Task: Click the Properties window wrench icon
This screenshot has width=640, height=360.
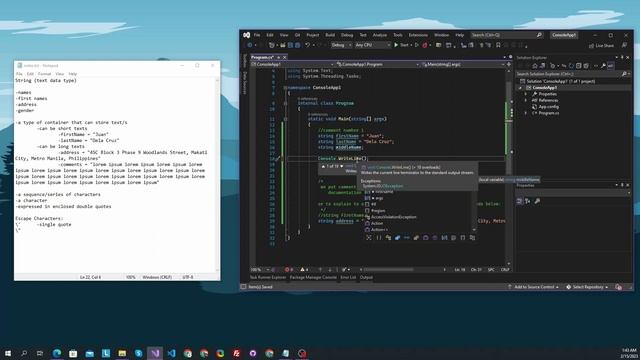Action: coord(537,201)
